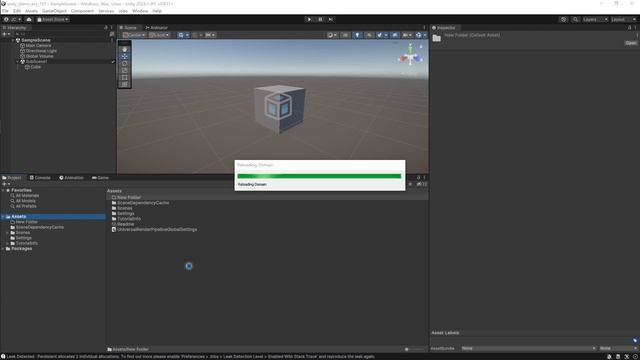Select the Transform tool in Scene toolbar

124,84
